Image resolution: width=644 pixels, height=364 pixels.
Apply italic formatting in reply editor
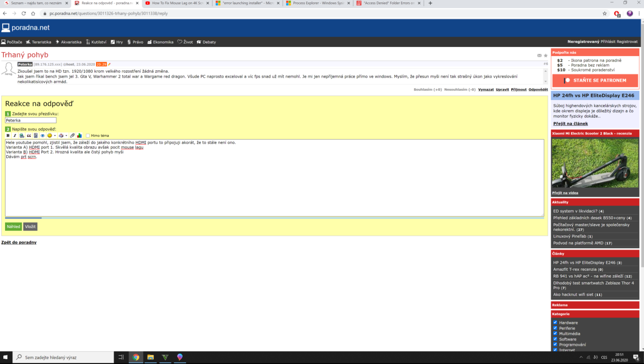pos(15,136)
